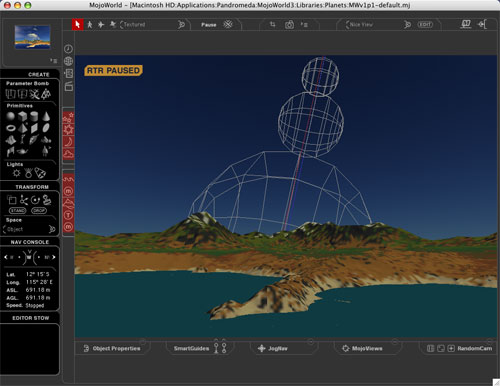Click the sun icon in red strip
This screenshot has width=500, height=386.
pyautogui.click(x=68, y=129)
